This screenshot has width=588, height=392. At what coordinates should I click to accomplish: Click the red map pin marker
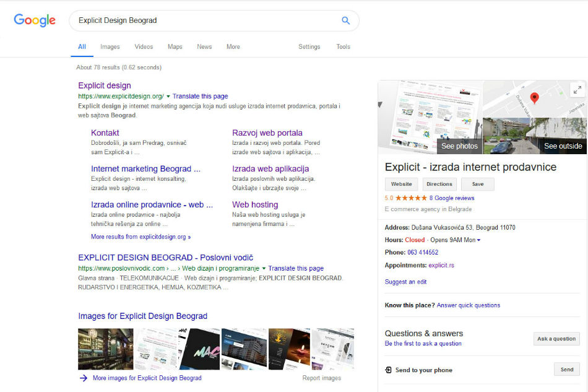click(x=534, y=98)
